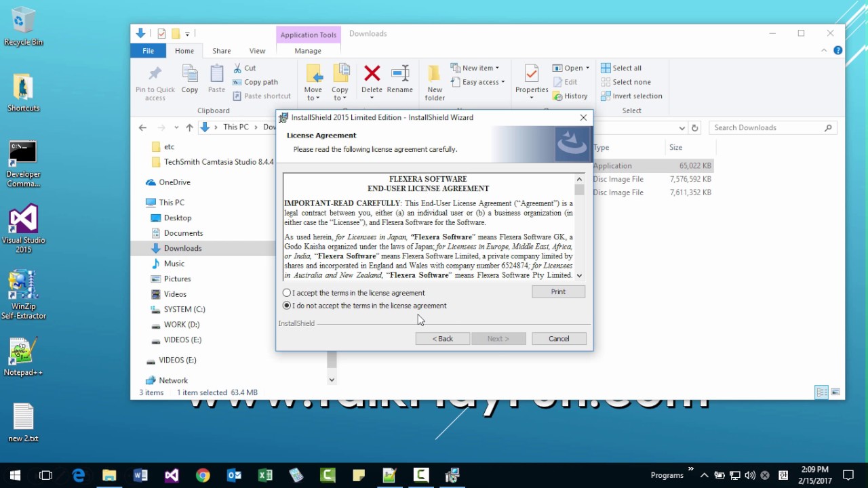The height and width of the screenshot is (488, 868).
Task: Click the Search Downloads field
Action: (772, 127)
